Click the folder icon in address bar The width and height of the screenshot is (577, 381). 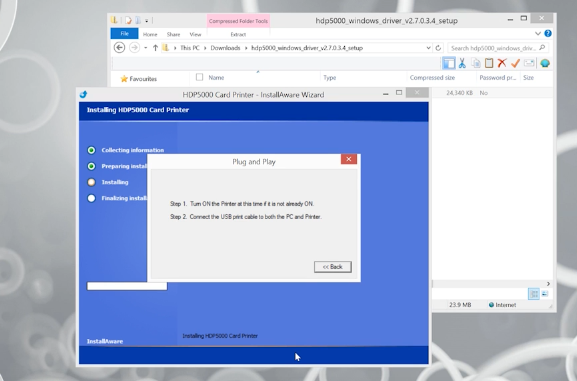click(166, 47)
